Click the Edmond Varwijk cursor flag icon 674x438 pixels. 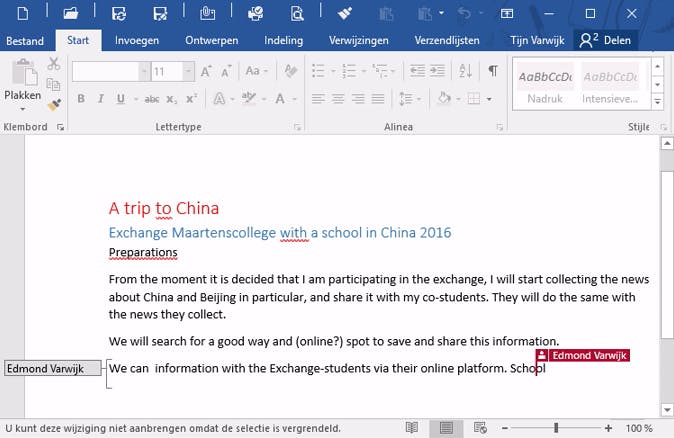(542, 355)
